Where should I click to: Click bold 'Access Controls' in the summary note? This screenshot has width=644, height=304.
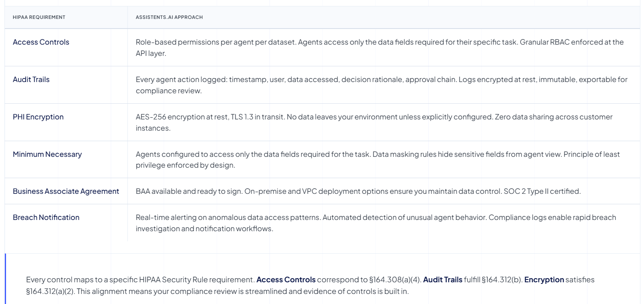[286, 279]
